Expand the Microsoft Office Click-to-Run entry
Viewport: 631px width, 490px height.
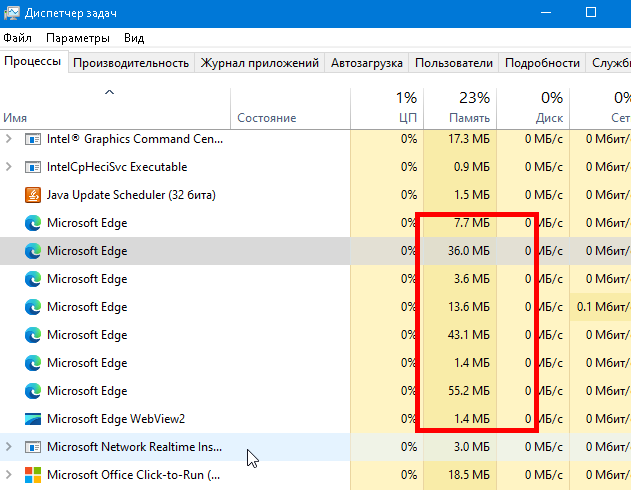pyautogui.click(x=9, y=475)
